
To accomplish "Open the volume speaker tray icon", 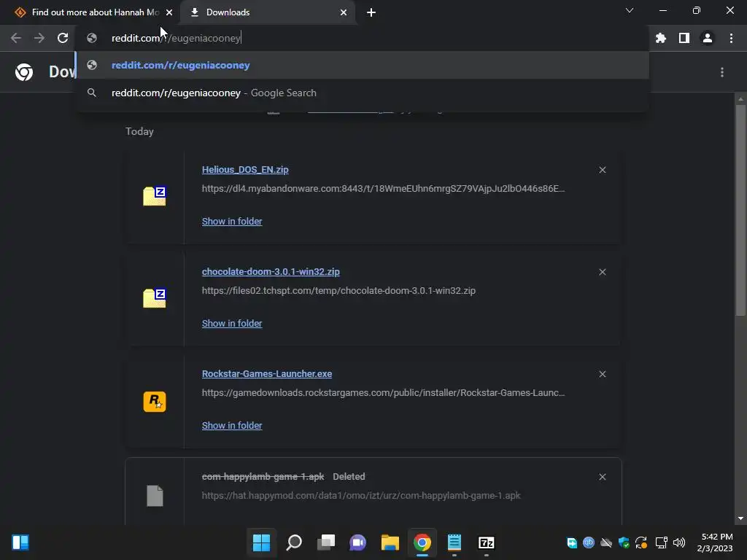I will click(679, 542).
